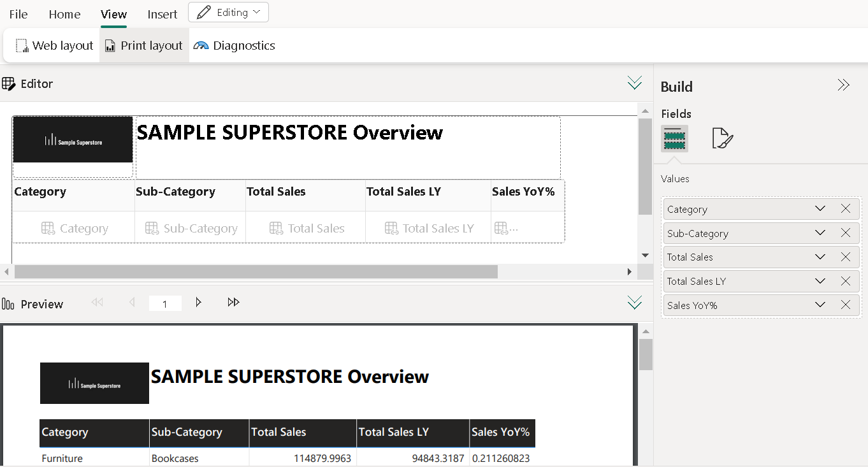
Task: Select Print layout view
Action: (144, 46)
